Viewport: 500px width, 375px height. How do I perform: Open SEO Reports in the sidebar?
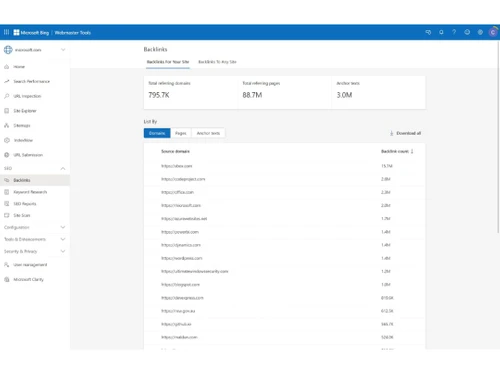35,203
